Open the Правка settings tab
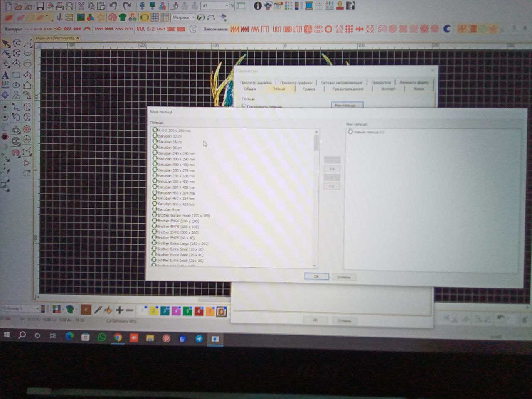Viewport: 532px width, 399px height. pyautogui.click(x=309, y=89)
